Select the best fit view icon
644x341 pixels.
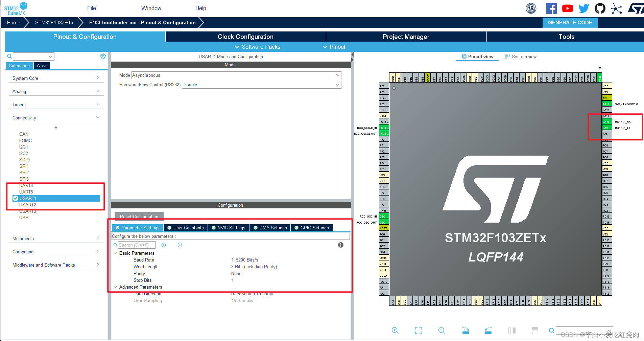(418, 331)
